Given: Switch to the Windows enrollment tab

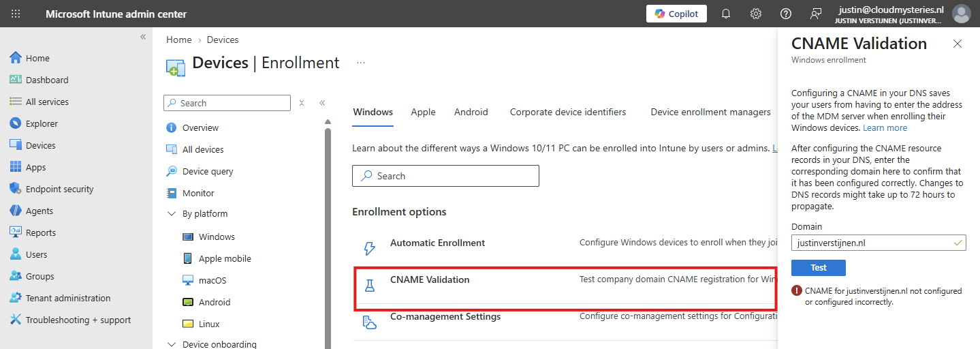Looking at the screenshot, I should pos(373,112).
